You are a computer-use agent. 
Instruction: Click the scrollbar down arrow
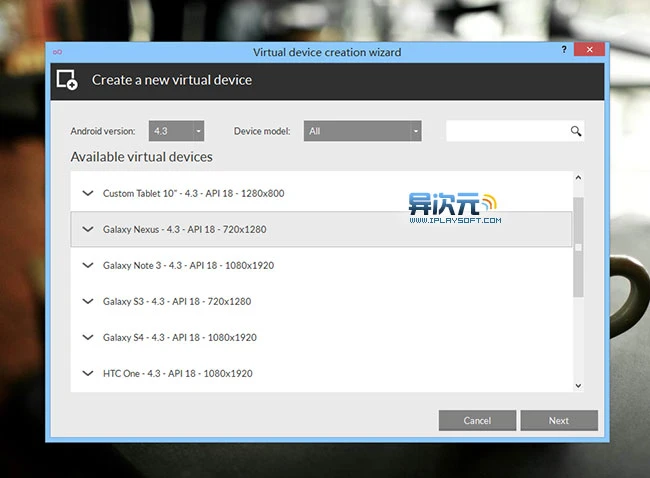click(578, 385)
